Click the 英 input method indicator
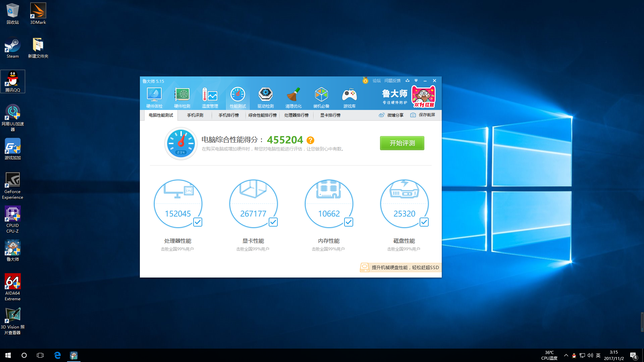 [x=598, y=355]
